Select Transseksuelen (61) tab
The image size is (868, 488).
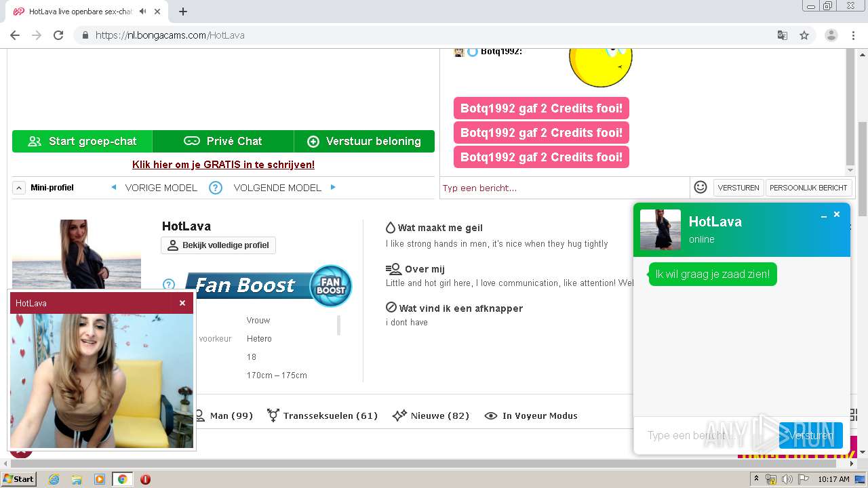(322, 415)
